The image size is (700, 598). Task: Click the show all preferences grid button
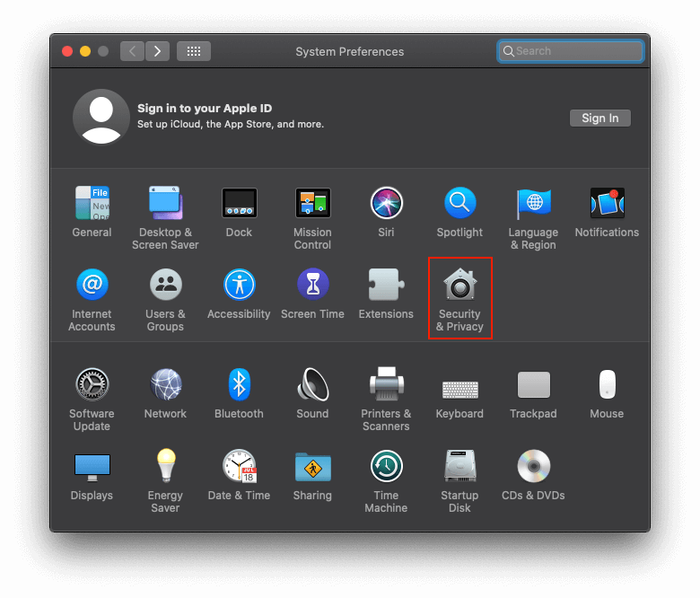click(194, 51)
